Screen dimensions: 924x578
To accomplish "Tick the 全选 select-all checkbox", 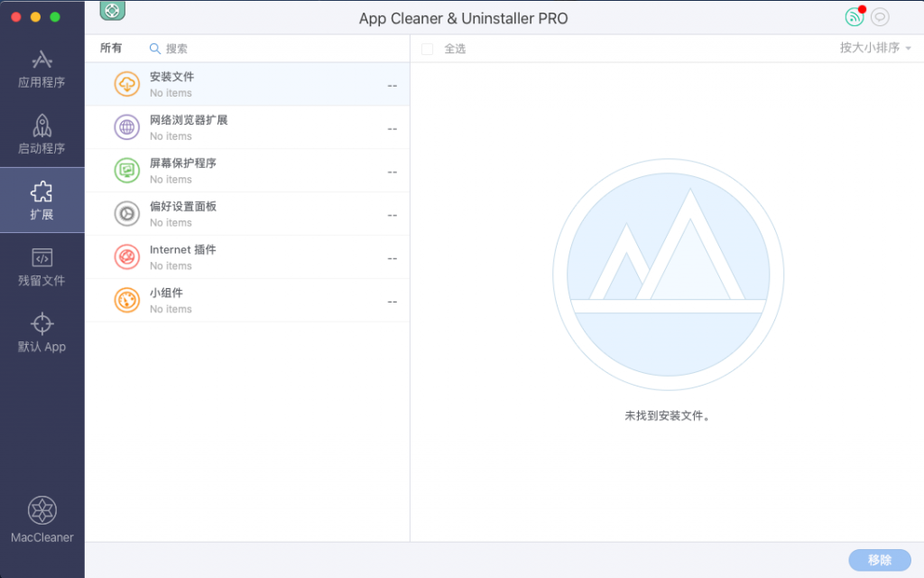I will (427, 49).
